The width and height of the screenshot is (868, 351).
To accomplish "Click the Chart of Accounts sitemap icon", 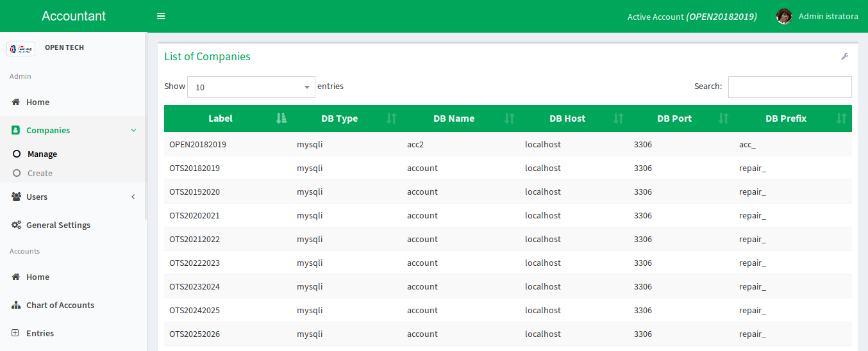I will pos(16,305).
